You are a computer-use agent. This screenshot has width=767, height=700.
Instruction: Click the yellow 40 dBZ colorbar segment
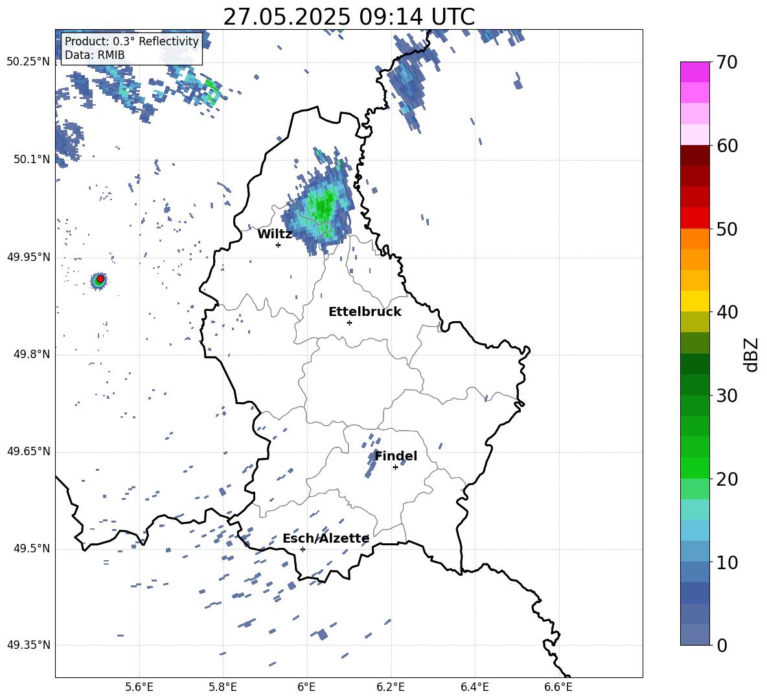pos(695,301)
